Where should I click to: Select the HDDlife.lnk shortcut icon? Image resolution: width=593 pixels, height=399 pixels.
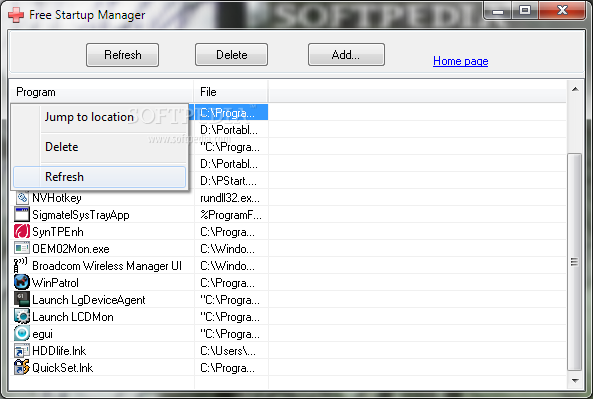(22, 351)
